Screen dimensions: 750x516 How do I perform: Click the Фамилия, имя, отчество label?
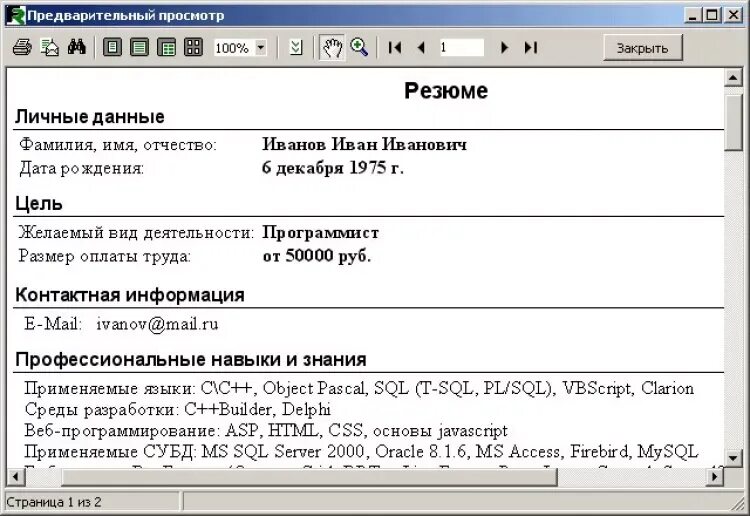118,144
